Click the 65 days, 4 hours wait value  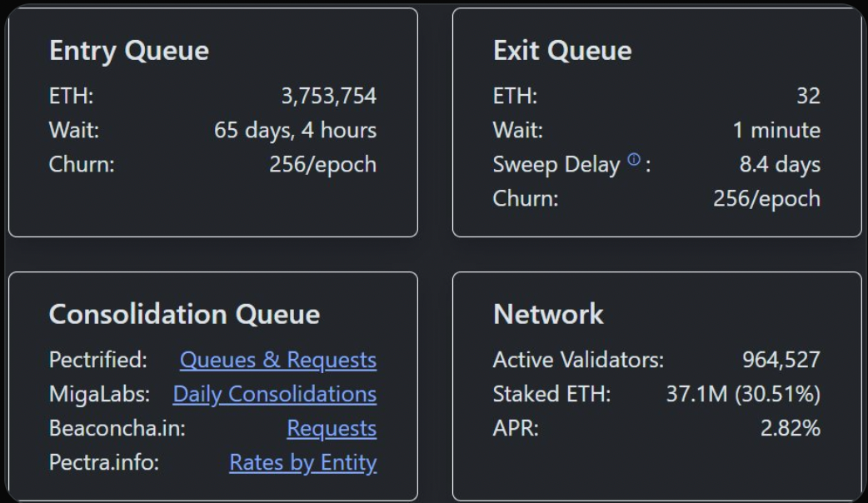[295, 130]
